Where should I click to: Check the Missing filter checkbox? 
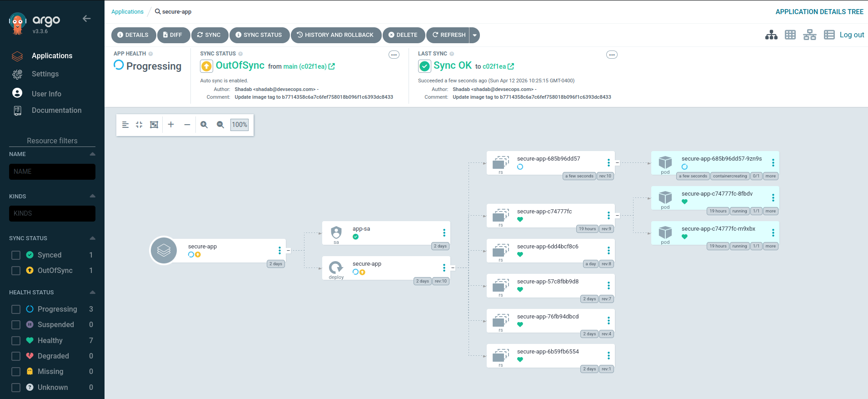click(16, 372)
